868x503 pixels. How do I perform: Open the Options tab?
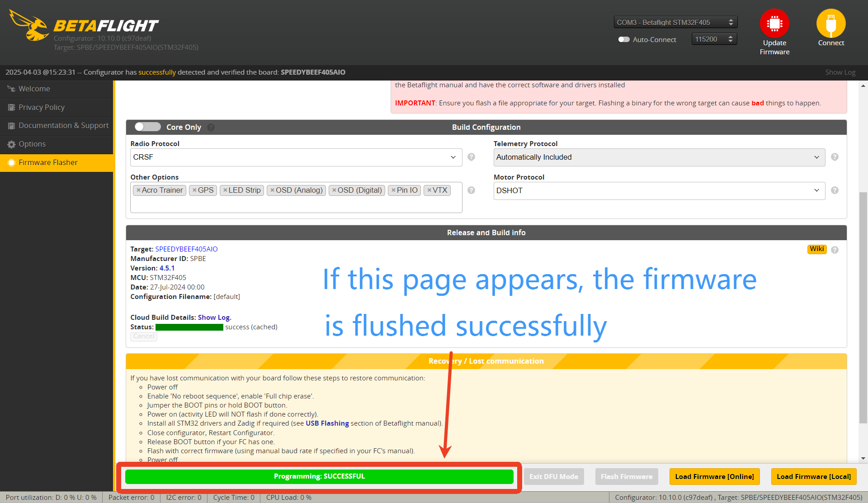(x=57, y=144)
